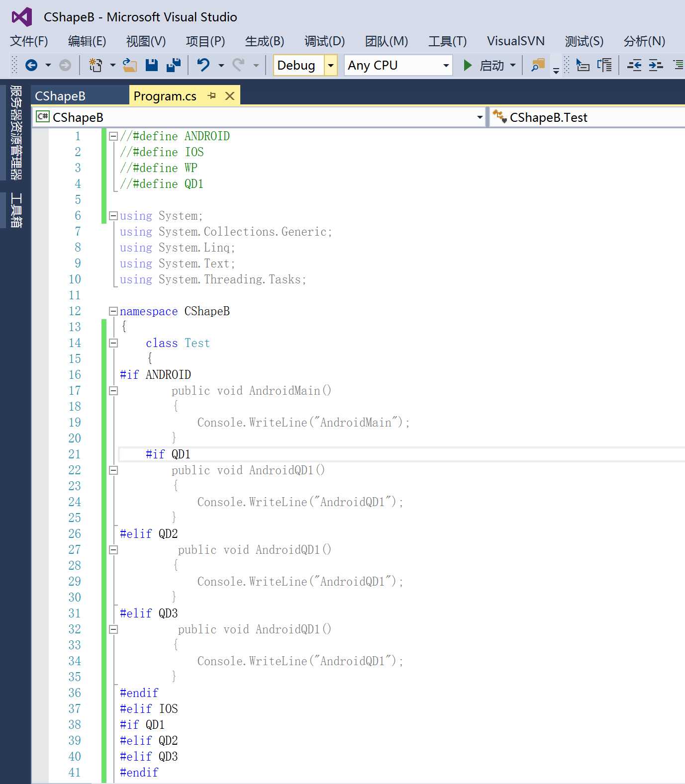Click the green Start debugging play icon
Screen dimensions: 685x784
(468, 65)
